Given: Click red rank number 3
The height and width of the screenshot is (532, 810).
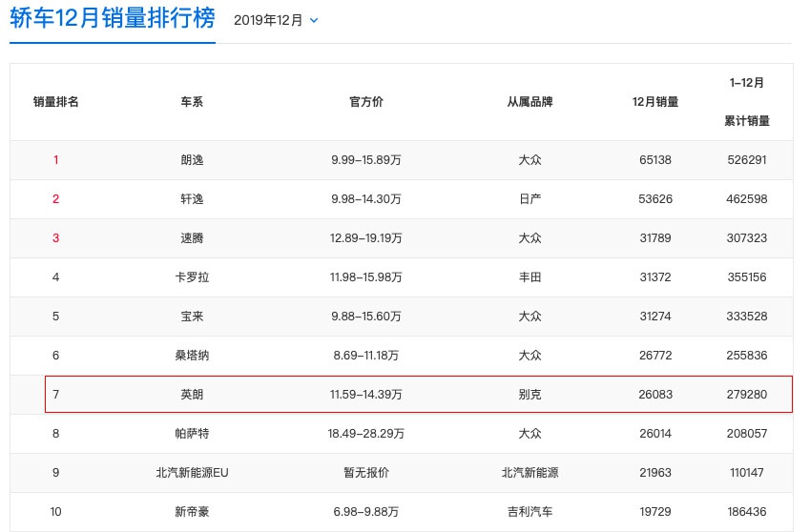Looking at the screenshot, I should pyautogui.click(x=55, y=238).
